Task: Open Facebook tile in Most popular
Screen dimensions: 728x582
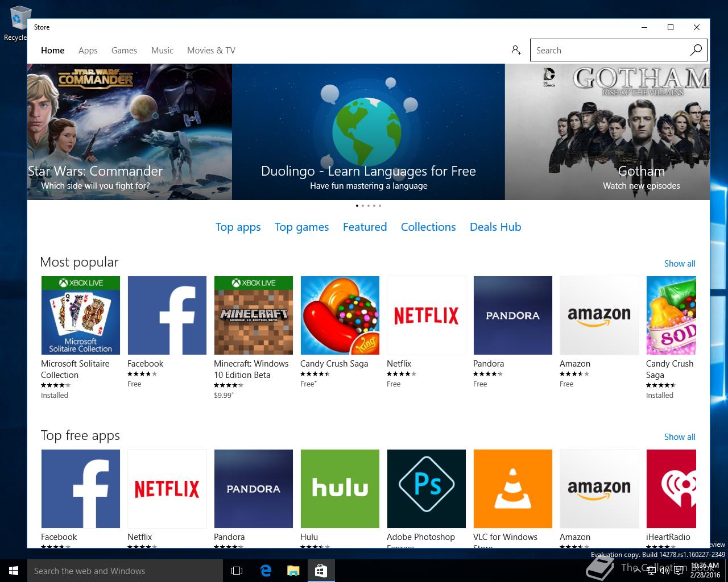Action: coord(167,315)
